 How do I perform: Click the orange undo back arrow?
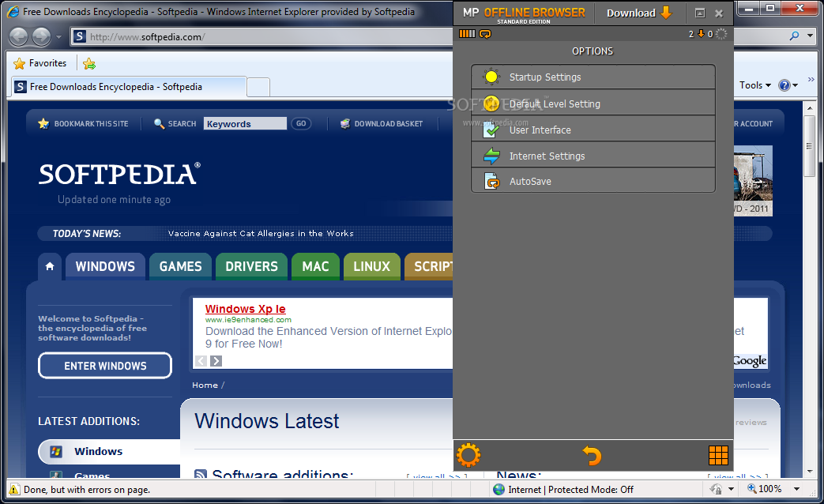[593, 455]
